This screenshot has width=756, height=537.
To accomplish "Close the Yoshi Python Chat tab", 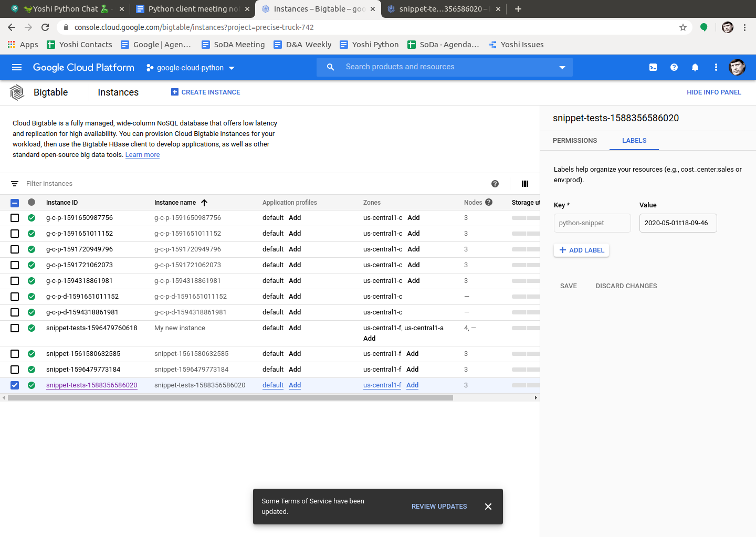I will (122, 9).
